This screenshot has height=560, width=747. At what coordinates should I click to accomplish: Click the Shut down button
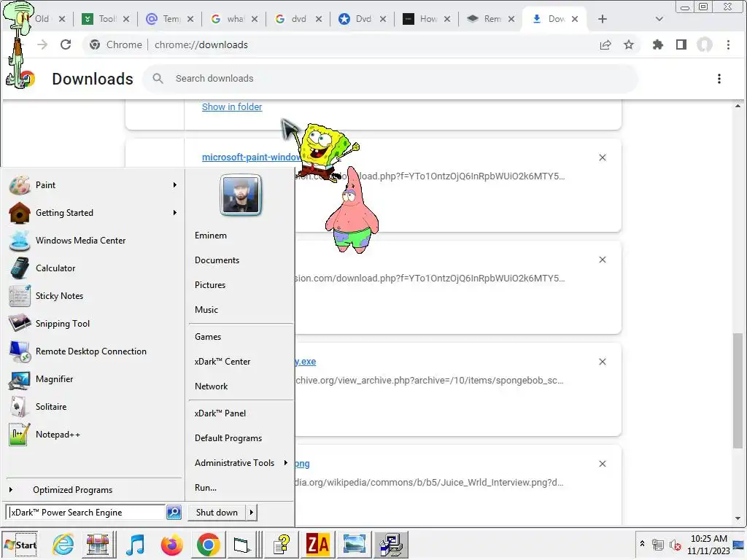(217, 513)
